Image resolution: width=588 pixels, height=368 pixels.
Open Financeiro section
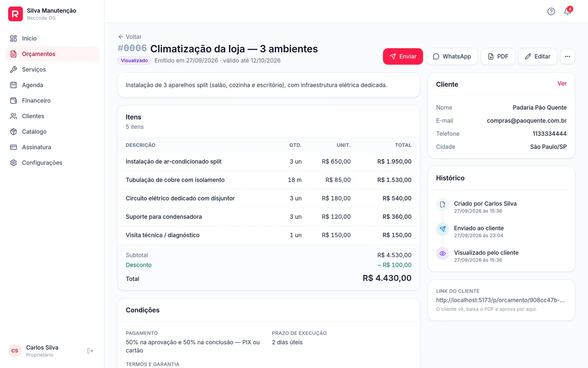[x=52, y=100]
